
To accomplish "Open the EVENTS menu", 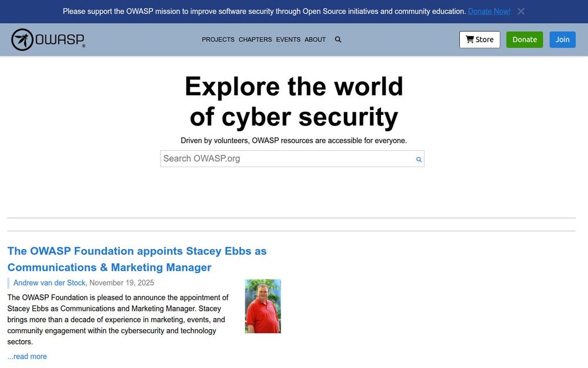I will 288,39.
